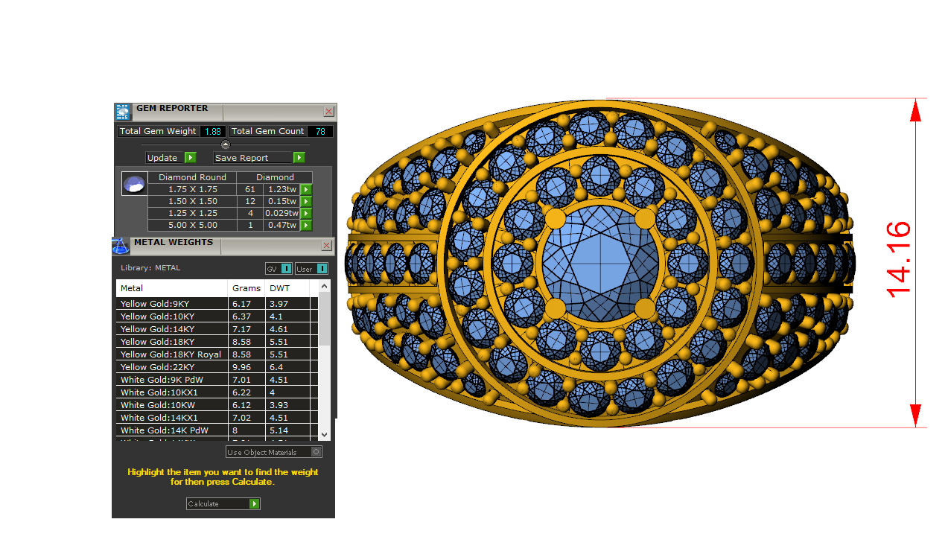Toggle the User library switch
The image size is (948, 560).
coord(322,269)
